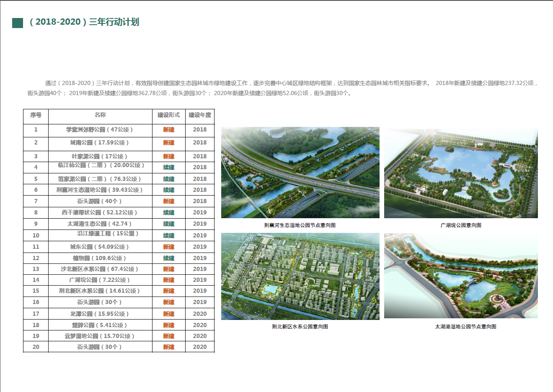This screenshot has width=553, height=392.
Task: Open the 广湖垸公园 rendering image
Action: point(461,173)
